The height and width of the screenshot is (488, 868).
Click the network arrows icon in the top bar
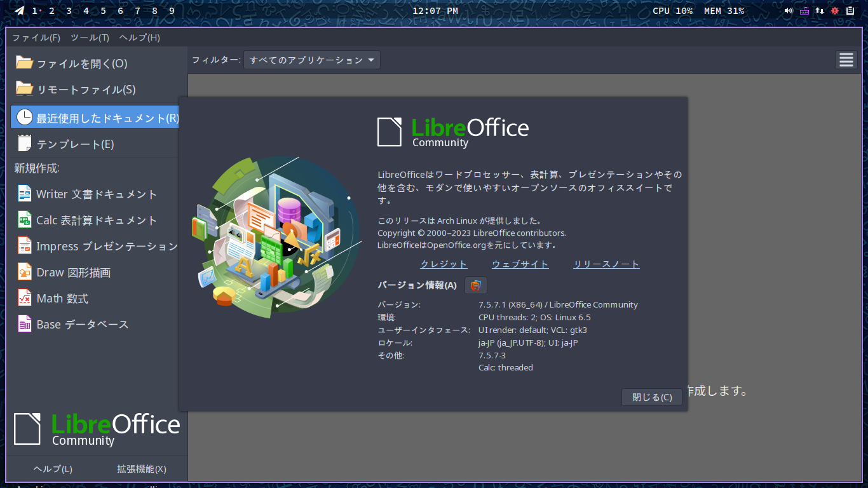pyautogui.click(x=820, y=11)
